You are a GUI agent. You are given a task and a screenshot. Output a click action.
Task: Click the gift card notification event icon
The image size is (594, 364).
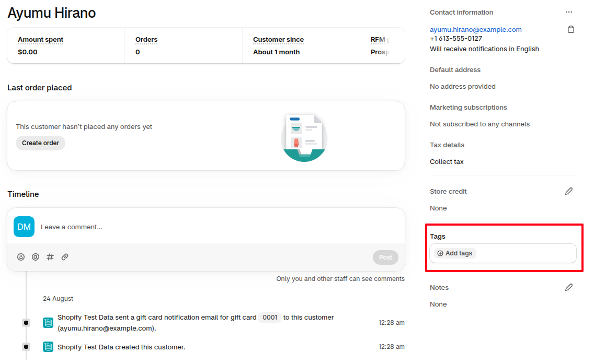(x=48, y=323)
